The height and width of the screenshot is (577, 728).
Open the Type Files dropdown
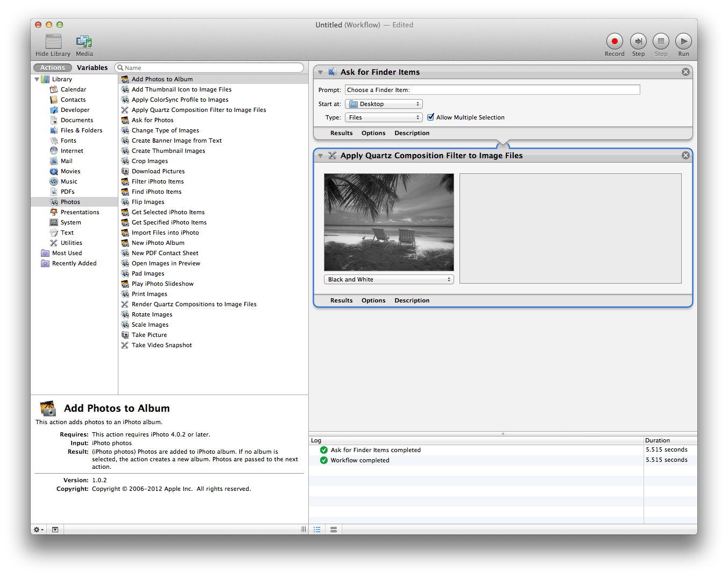383,117
